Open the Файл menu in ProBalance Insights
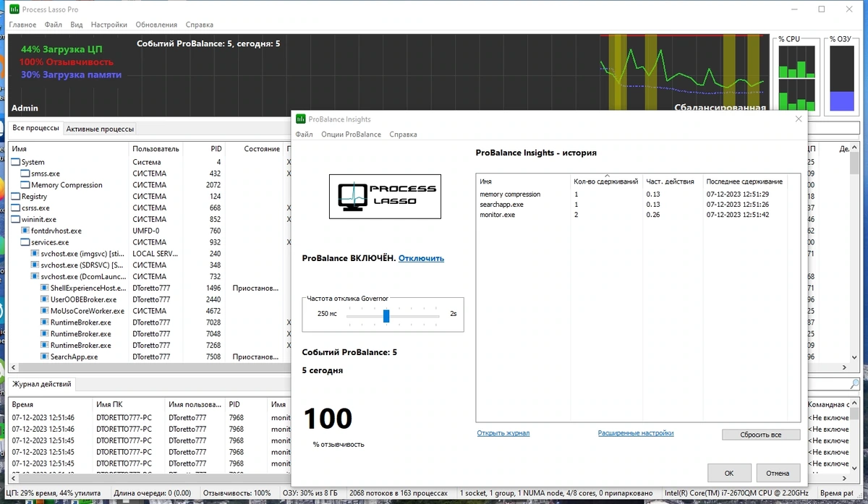Image resolution: width=868 pixels, height=504 pixels. (x=304, y=134)
